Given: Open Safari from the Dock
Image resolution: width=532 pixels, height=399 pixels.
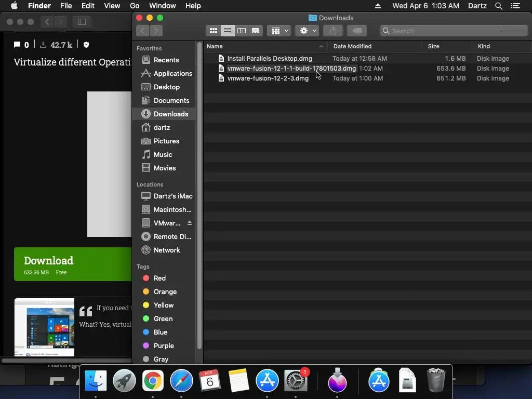Looking at the screenshot, I should pyautogui.click(x=181, y=381).
